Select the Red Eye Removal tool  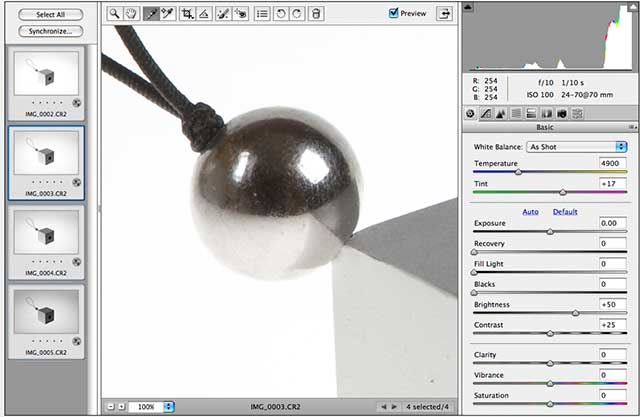click(x=241, y=13)
